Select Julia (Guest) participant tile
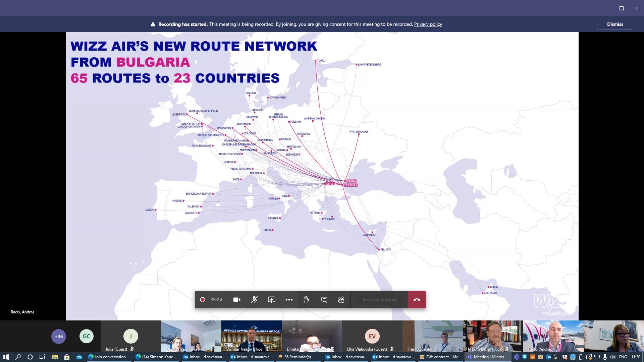Screen dimensions: 644x362 click(x=131, y=336)
